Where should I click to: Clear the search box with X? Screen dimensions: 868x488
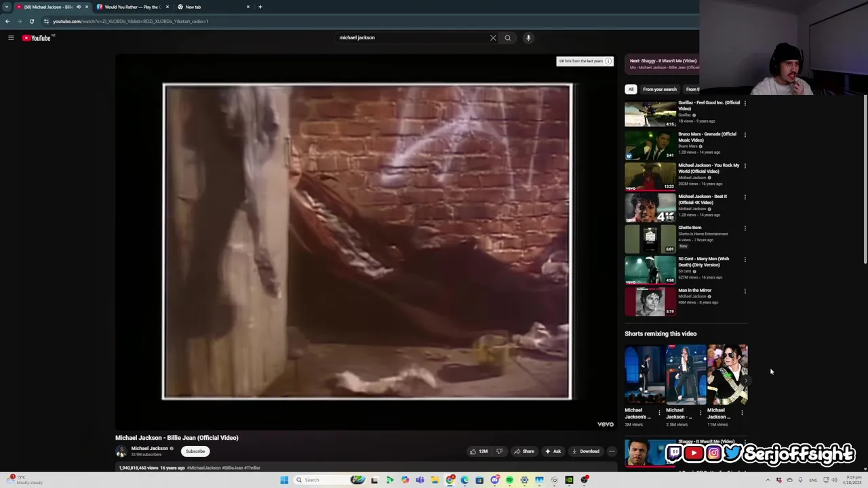(x=493, y=38)
